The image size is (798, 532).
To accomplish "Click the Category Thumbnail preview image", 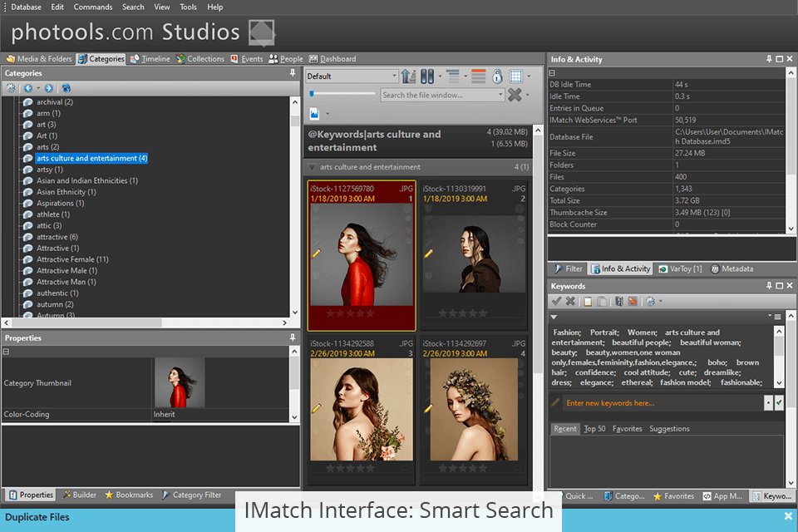I will click(180, 383).
